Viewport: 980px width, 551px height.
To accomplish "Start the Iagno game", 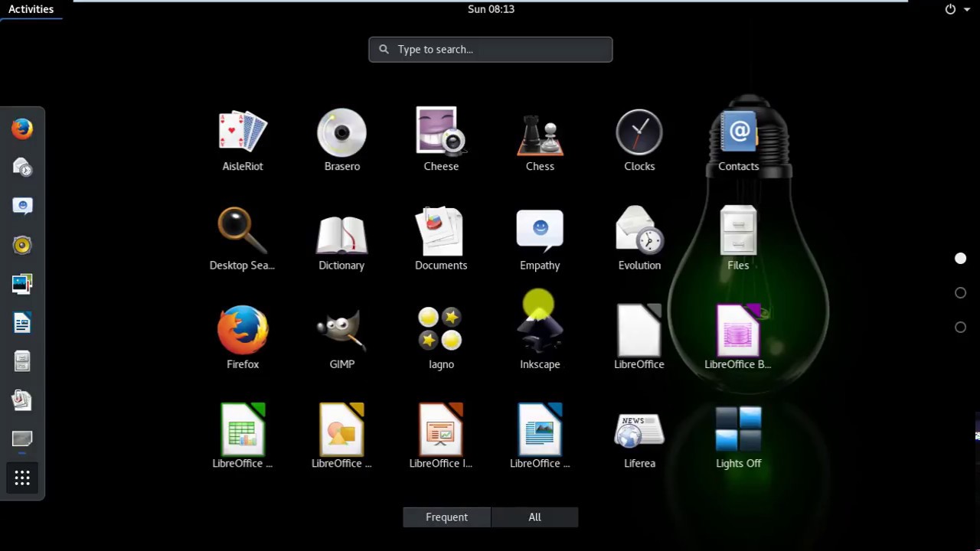I will 441,337.
